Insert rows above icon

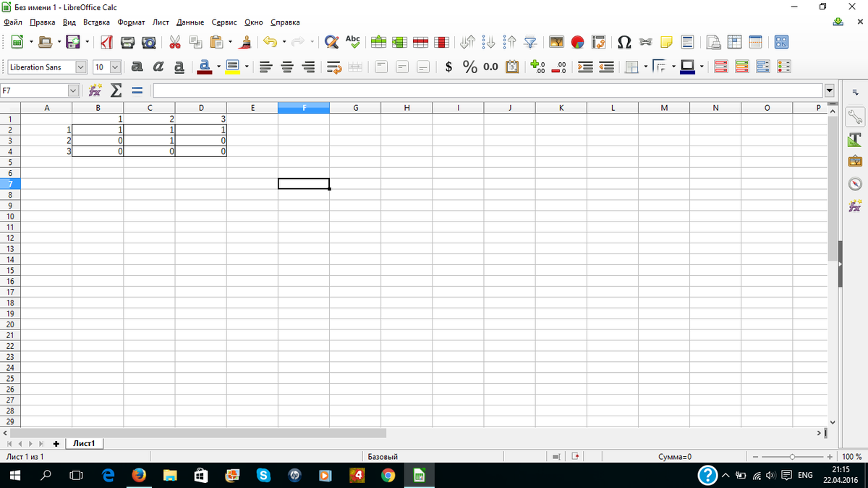coord(379,42)
